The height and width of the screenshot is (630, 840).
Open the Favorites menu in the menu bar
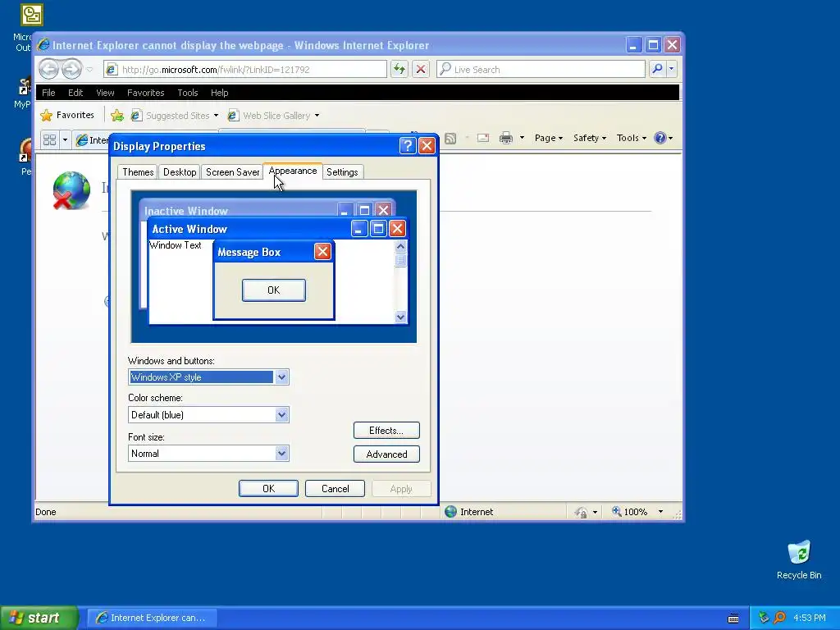(x=145, y=93)
